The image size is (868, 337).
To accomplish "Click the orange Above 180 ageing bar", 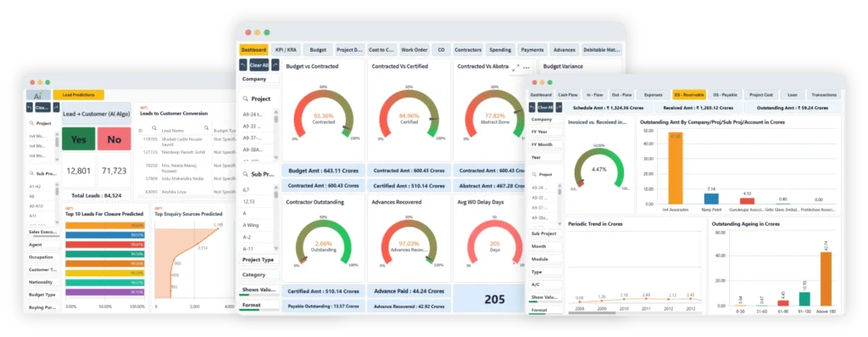I will tap(826, 278).
